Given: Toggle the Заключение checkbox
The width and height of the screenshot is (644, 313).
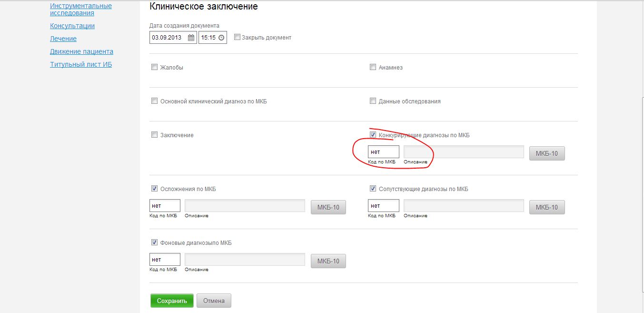Looking at the screenshot, I should (x=154, y=135).
